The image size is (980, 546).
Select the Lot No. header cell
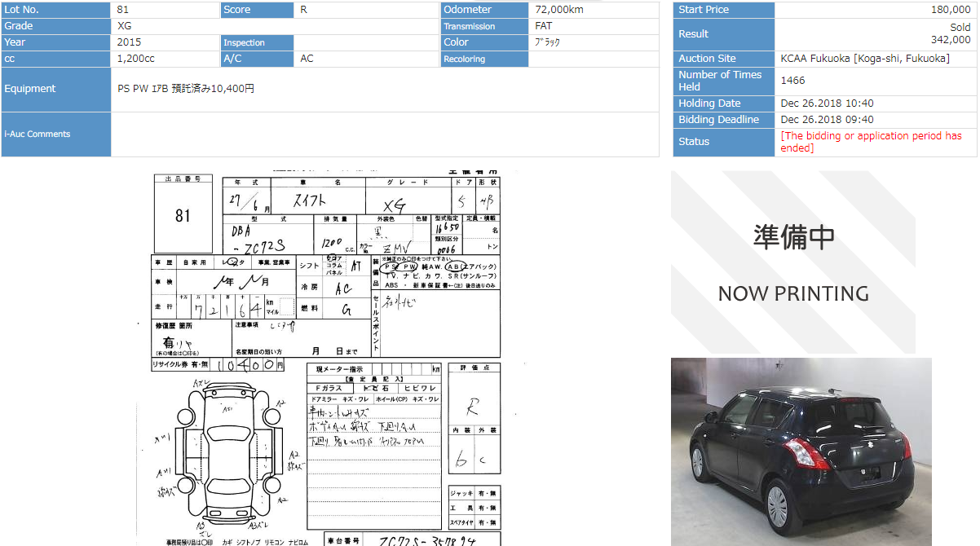point(55,10)
